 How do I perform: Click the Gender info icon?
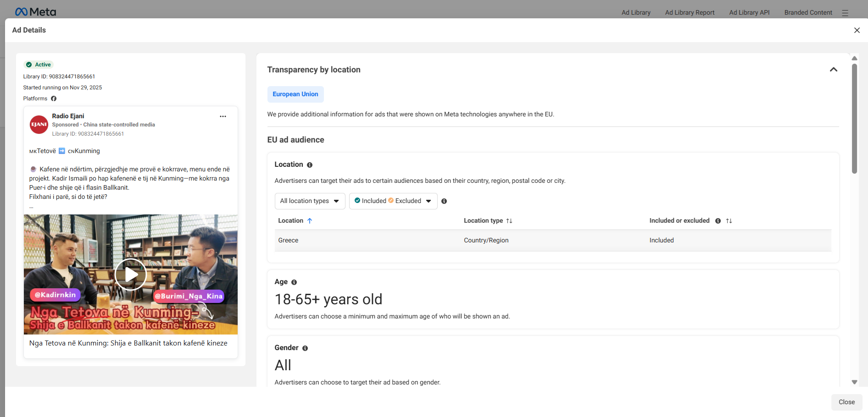(x=305, y=348)
